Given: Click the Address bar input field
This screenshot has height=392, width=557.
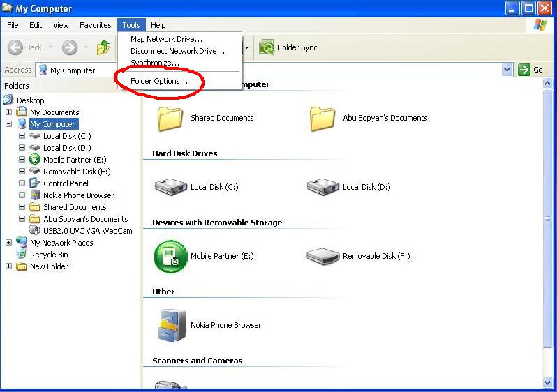Looking at the screenshot, I should click(x=274, y=70).
